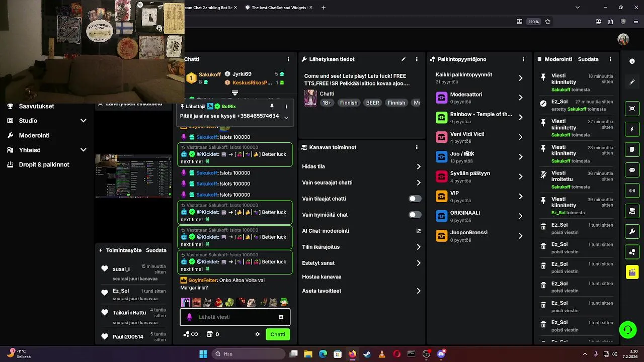Switch to the Chat Gambling Bot tab

pos(210,8)
